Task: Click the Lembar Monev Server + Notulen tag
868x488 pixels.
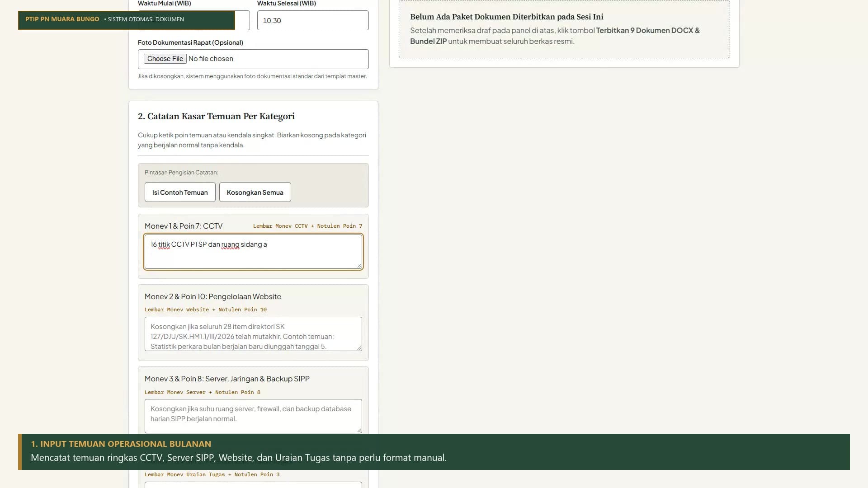Action: 203,392
